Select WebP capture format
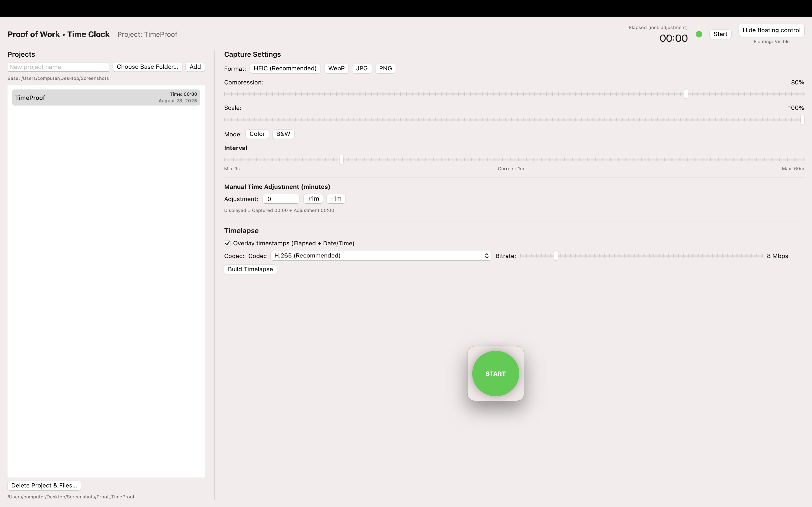This screenshot has width=812, height=507. point(336,68)
